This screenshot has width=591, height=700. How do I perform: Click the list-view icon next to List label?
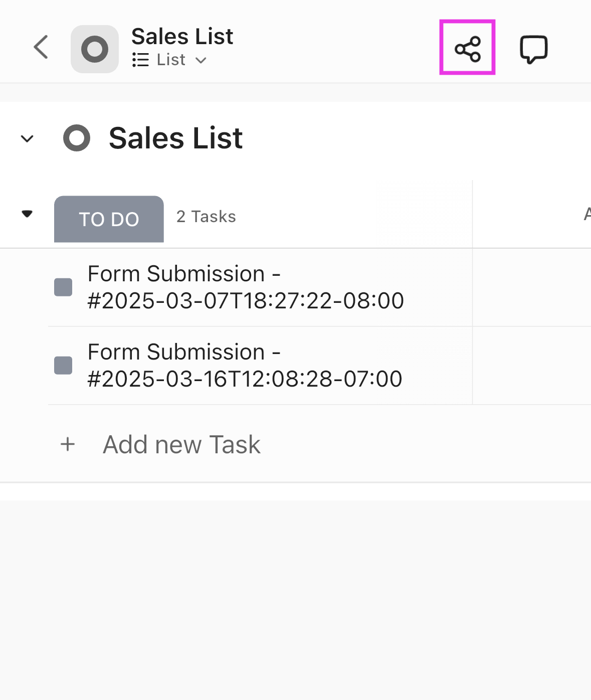click(140, 60)
